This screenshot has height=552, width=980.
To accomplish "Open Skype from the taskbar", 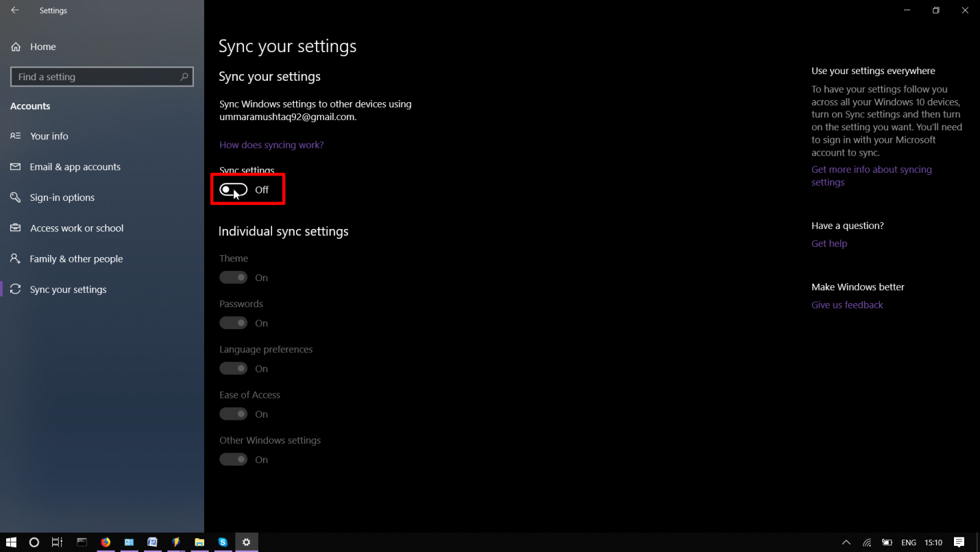I will tap(223, 542).
